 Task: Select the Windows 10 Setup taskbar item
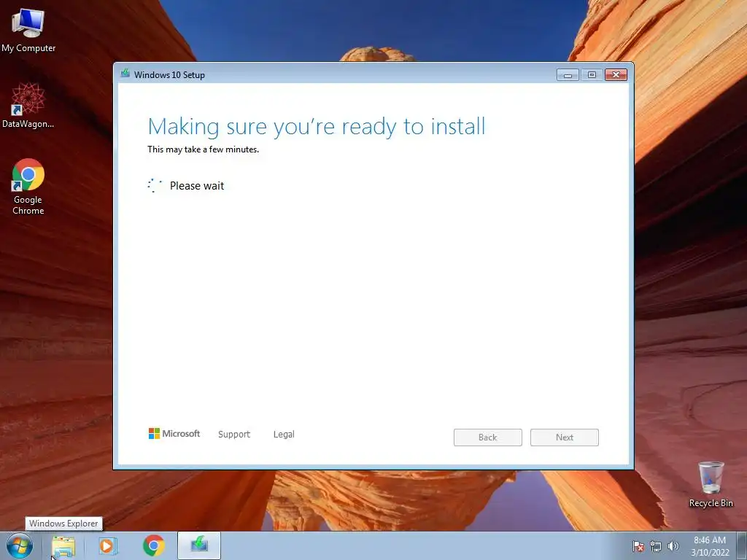click(x=199, y=545)
